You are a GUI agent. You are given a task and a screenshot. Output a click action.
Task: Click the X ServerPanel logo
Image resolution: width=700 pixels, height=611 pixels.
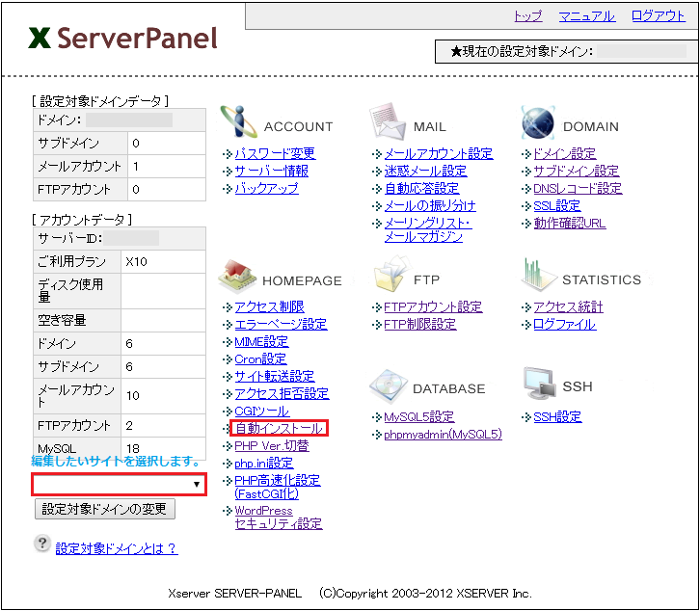[x=123, y=38]
